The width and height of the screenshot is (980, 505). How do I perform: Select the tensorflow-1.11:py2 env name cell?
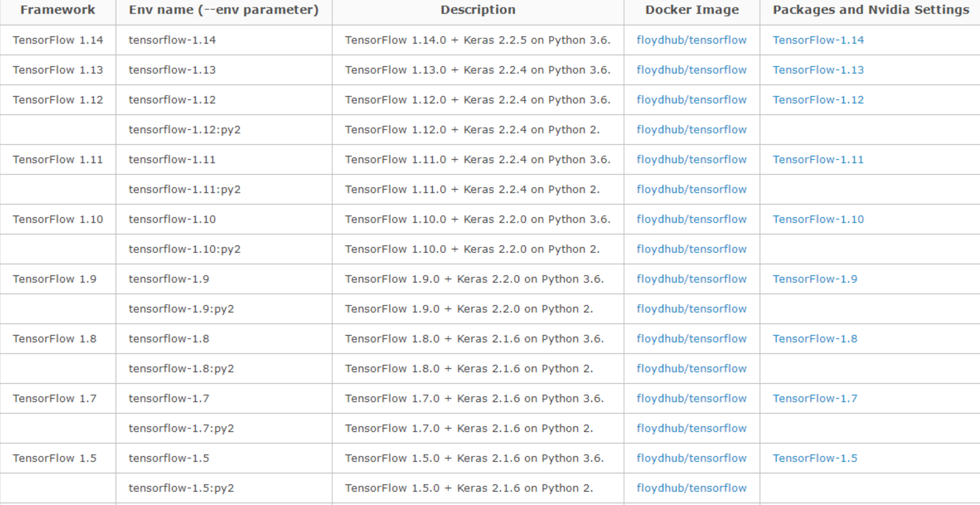tap(224, 189)
